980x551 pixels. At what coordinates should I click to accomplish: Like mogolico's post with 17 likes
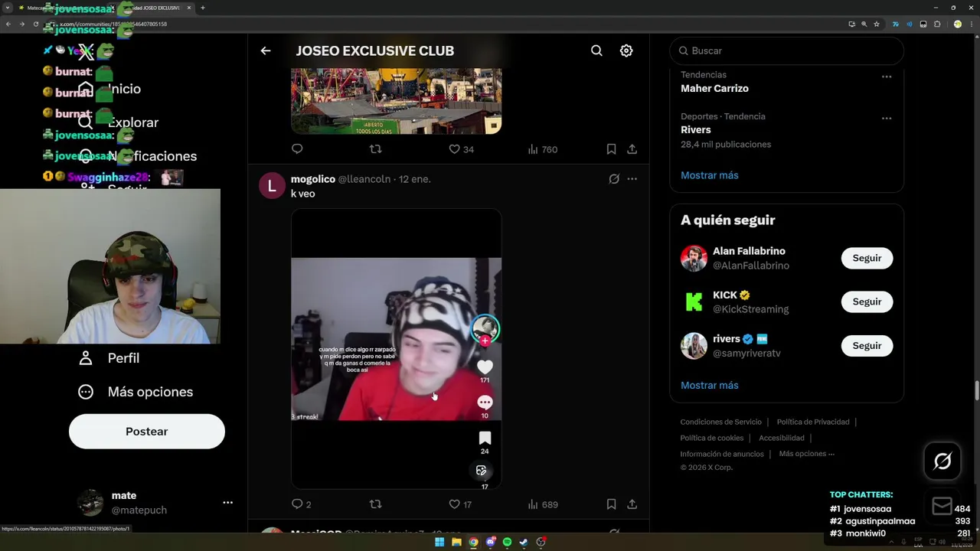(x=460, y=504)
